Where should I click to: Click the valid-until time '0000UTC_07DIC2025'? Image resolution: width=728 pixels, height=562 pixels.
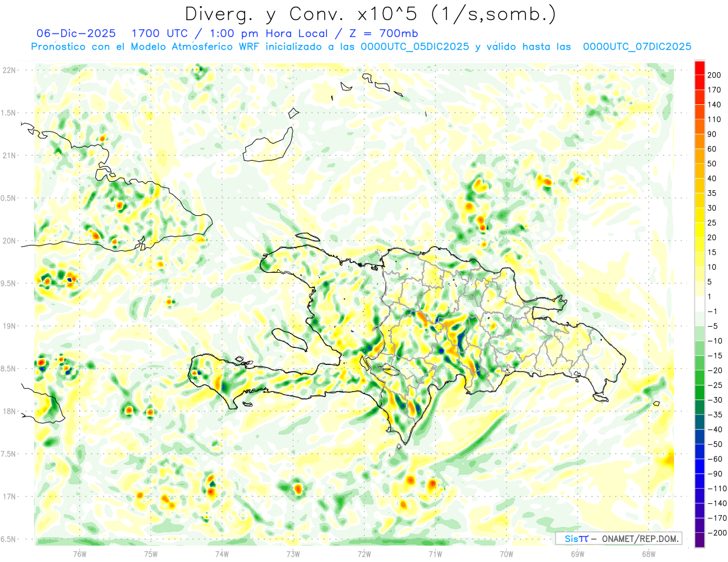pos(637,47)
